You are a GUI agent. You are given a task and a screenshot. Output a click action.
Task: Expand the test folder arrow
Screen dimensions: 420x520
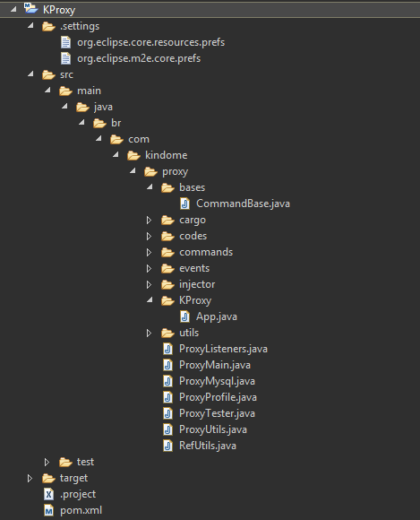pos(47,462)
